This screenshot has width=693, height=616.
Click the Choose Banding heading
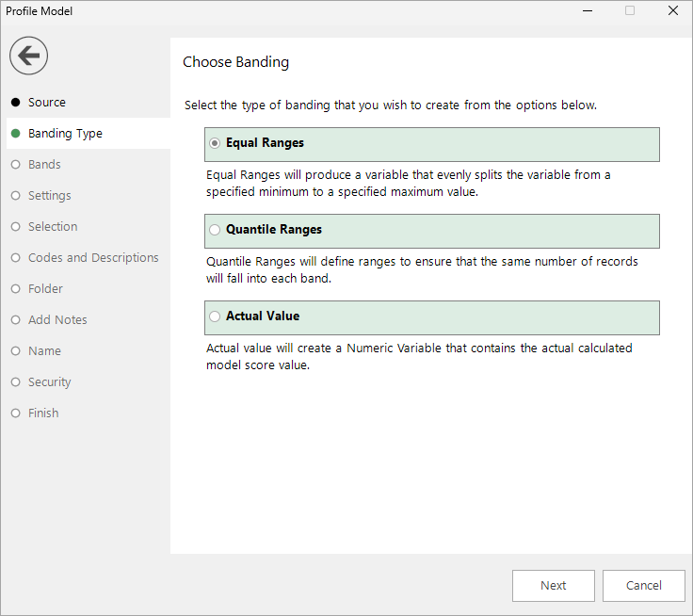coord(236,62)
